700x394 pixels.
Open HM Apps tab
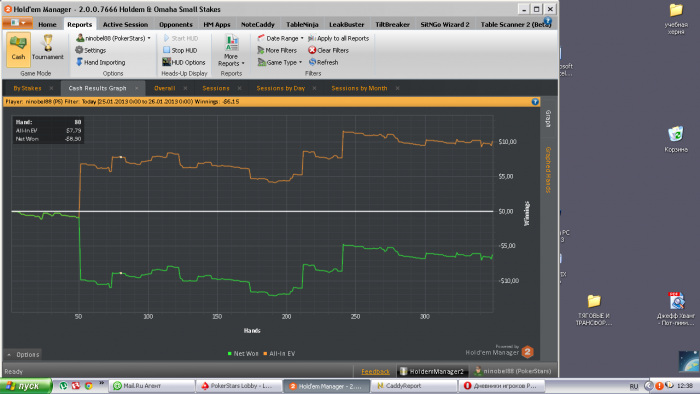pyautogui.click(x=217, y=25)
